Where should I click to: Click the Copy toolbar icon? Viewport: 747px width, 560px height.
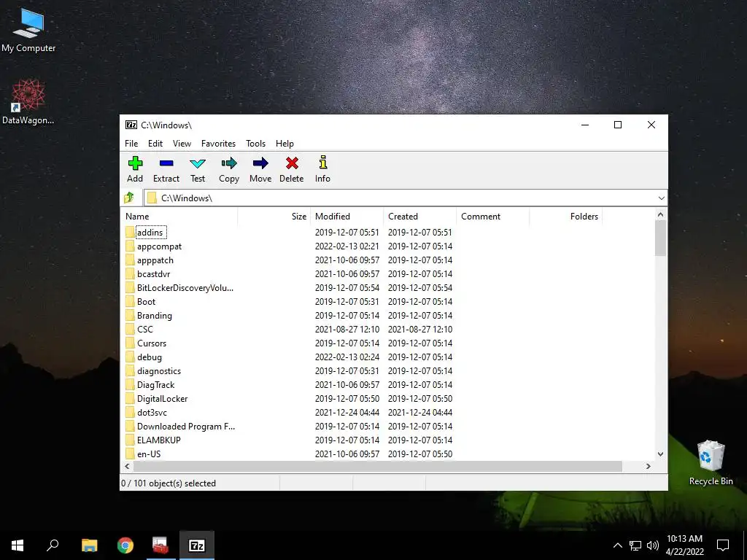(229, 163)
